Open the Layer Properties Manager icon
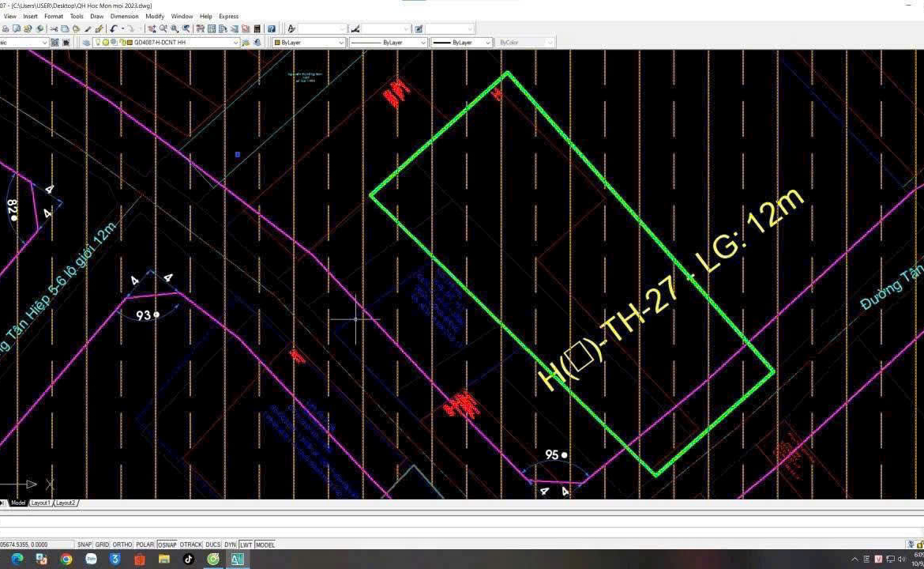Screen dimensions: 924x569 pos(86,43)
